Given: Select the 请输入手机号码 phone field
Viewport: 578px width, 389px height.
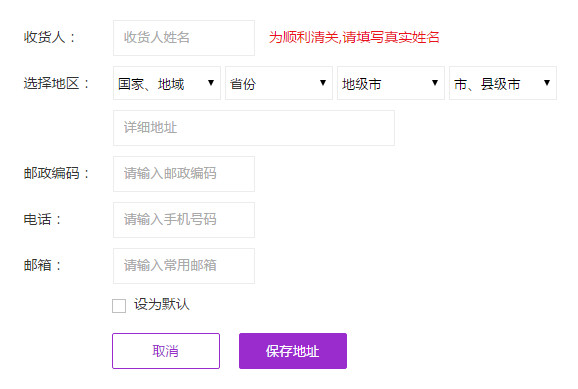Looking at the screenshot, I should (184, 220).
